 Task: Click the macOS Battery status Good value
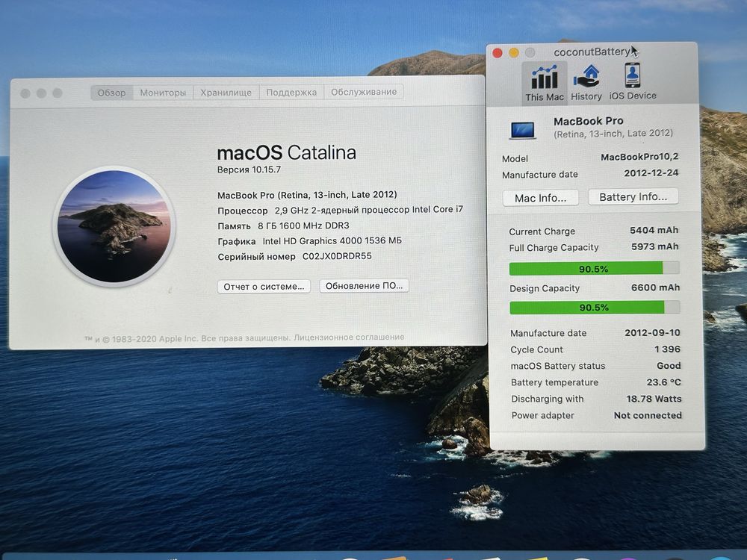(669, 366)
